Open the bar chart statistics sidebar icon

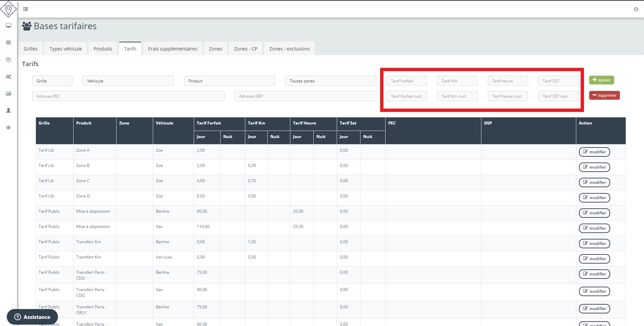click(8, 94)
